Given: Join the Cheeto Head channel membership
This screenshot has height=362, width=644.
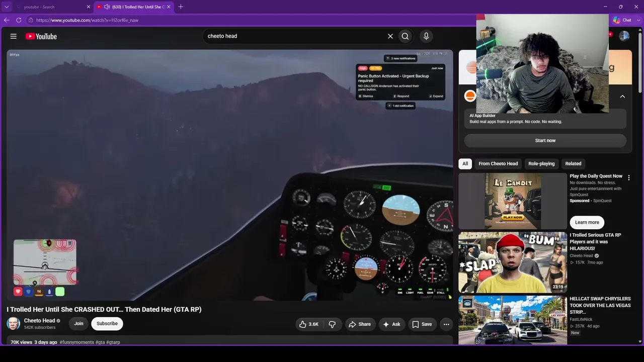Looking at the screenshot, I should point(78,324).
